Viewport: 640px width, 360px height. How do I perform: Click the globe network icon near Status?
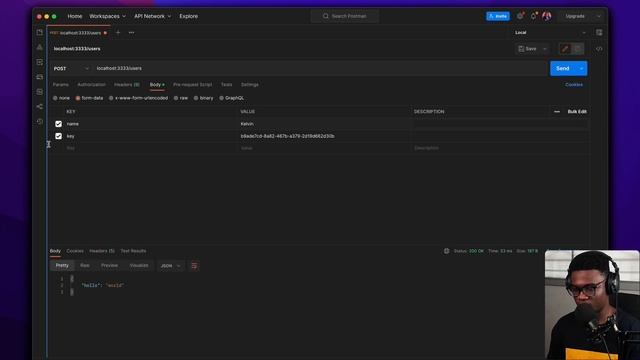tap(447, 251)
